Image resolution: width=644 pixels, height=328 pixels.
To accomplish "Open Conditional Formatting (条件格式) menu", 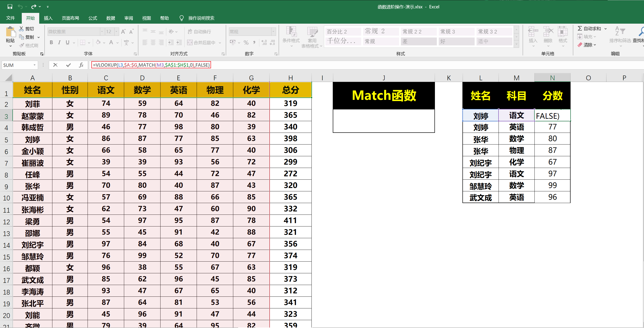I will pos(291,37).
